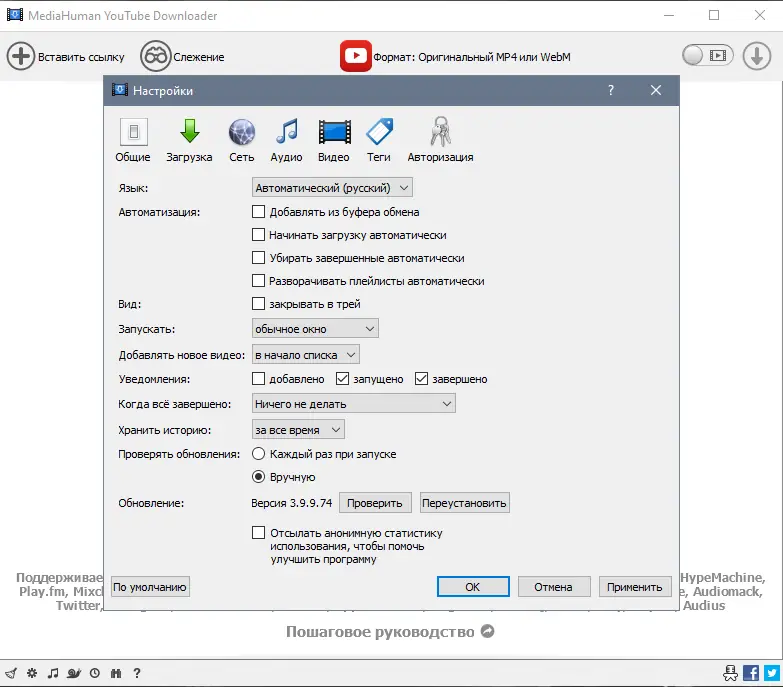This screenshot has height=687, width=783.
Task: Switch to the 'Загрузка' tab label
Action: click(189, 157)
